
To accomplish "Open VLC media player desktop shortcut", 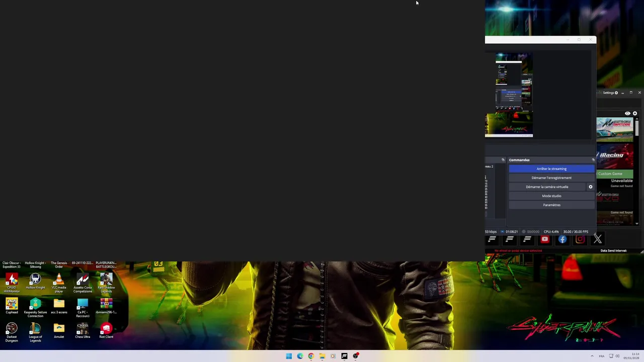I will (59, 283).
